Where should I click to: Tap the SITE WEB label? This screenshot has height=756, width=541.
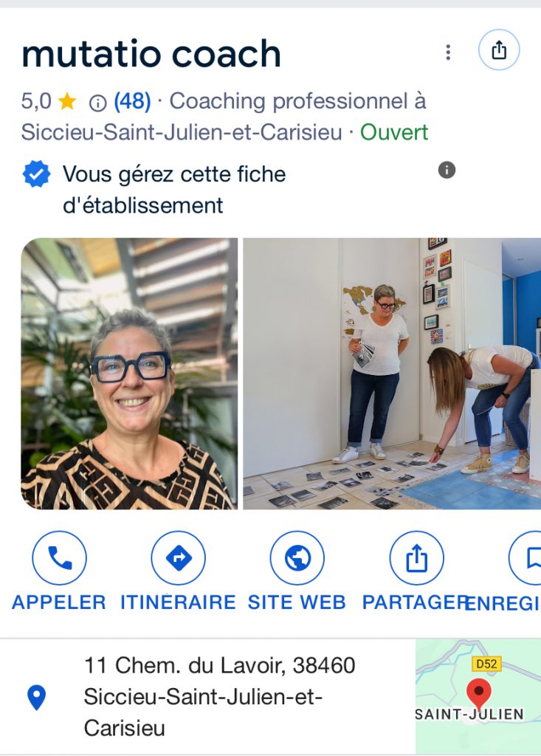297,602
